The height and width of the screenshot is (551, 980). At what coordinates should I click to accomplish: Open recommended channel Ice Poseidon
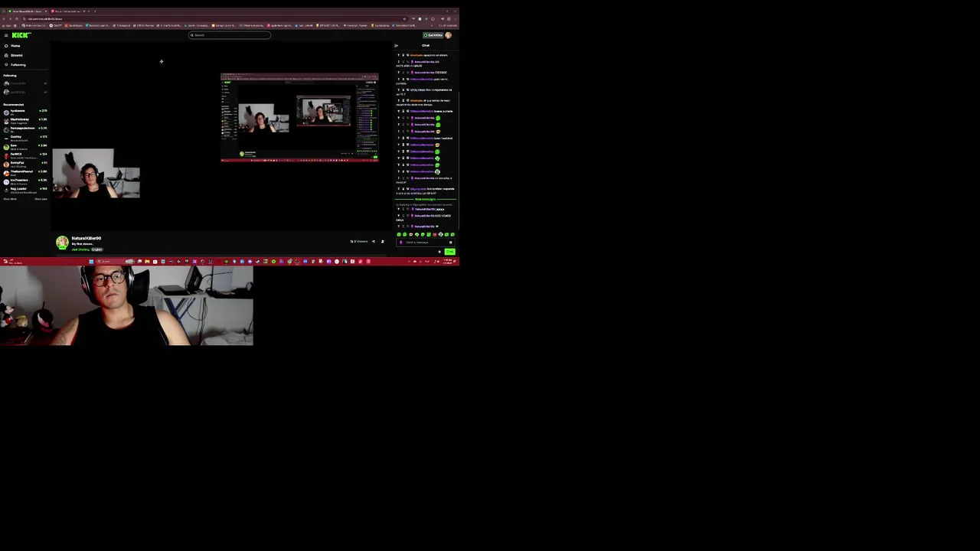point(24,181)
